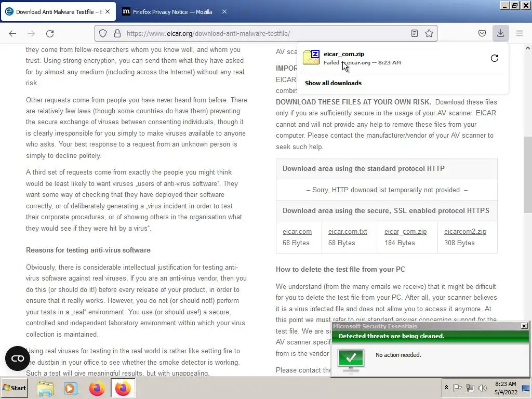Click the page vertical scrollbar thumb
Viewport: 532px width, 399px height.
(x=528, y=175)
